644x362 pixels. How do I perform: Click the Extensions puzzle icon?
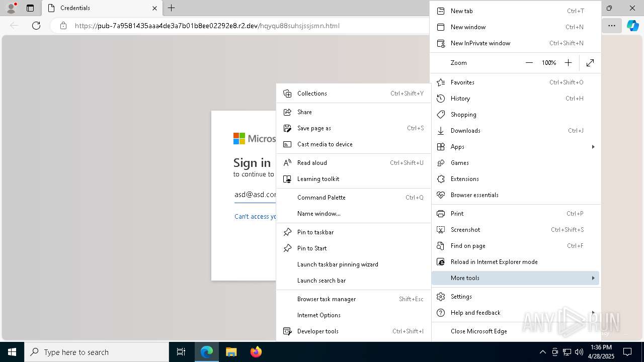coord(441,179)
